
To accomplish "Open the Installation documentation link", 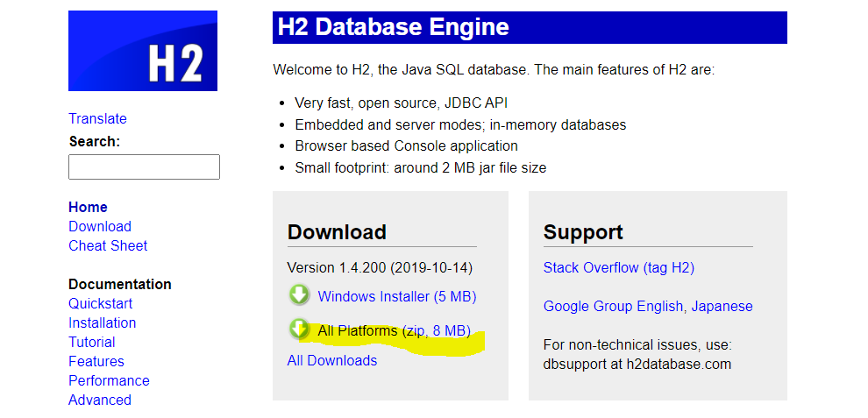I will [x=102, y=322].
